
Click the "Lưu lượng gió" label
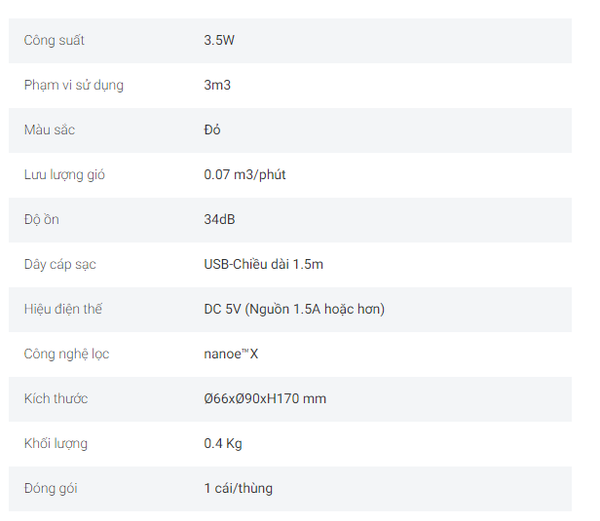pyautogui.click(x=65, y=175)
